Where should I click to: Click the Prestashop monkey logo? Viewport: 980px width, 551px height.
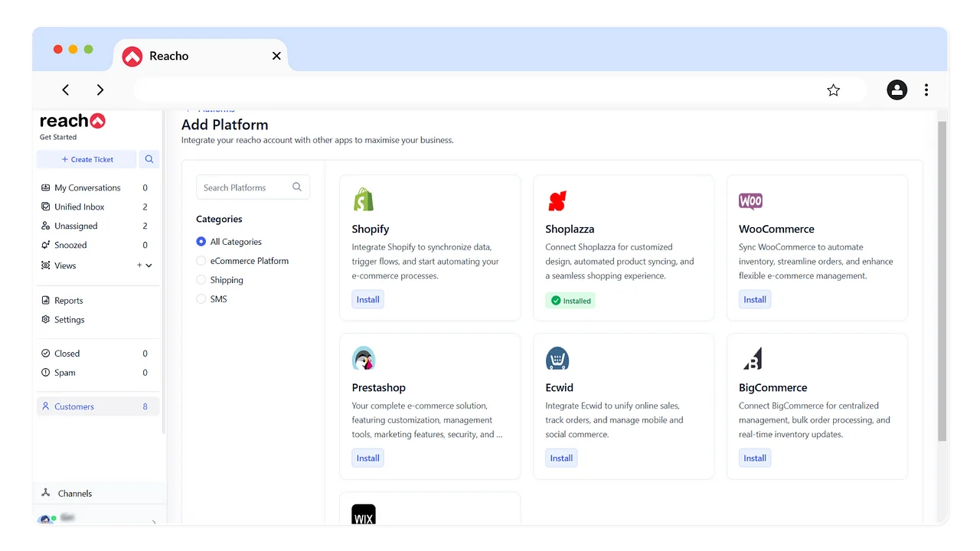[x=363, y=358]
